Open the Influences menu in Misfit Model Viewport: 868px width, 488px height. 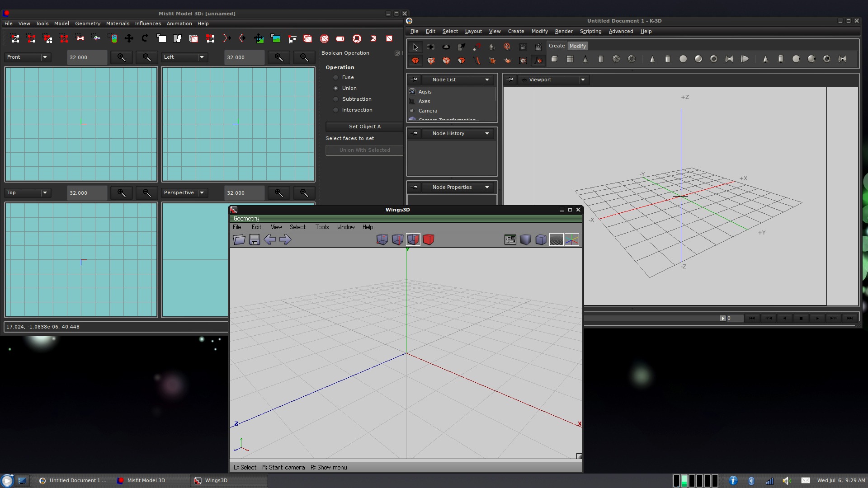click(x=148, y=24)
